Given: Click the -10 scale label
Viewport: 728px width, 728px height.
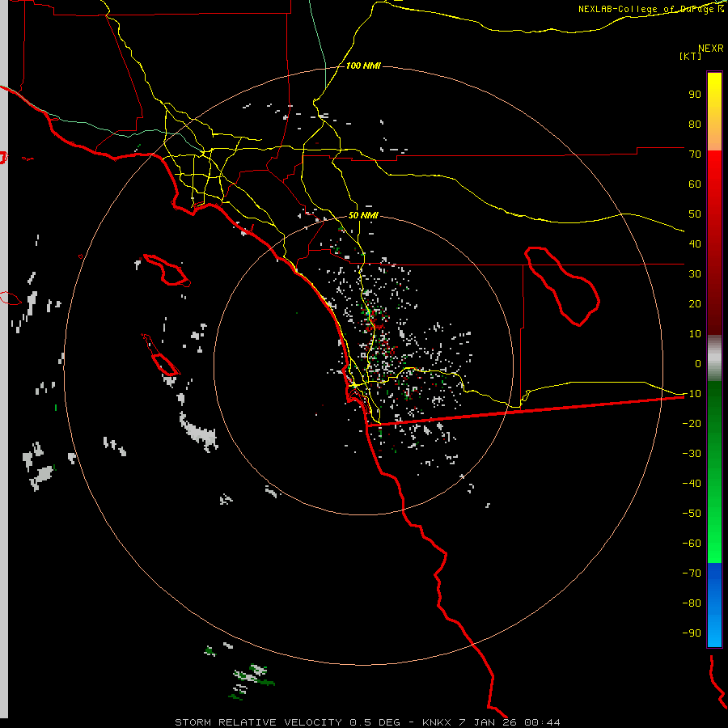Looking at the screenshot, I should 692,394.
